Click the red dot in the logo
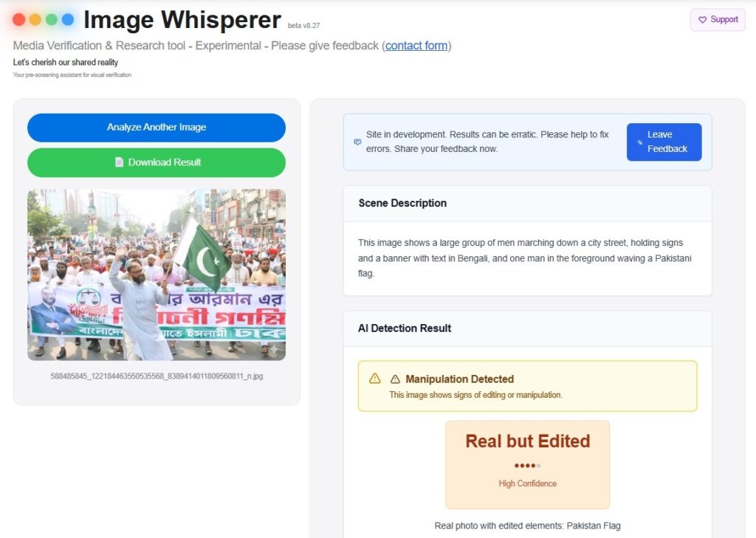 19,20
